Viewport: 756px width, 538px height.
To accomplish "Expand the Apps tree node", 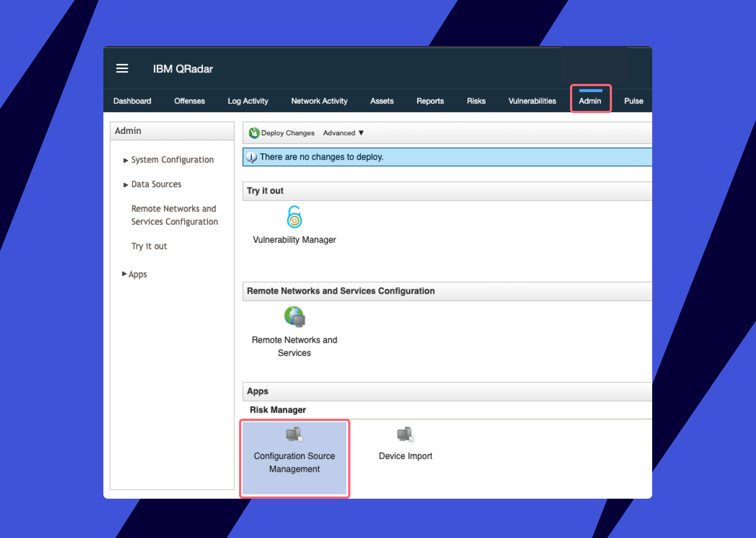I will tap(124, 274).
